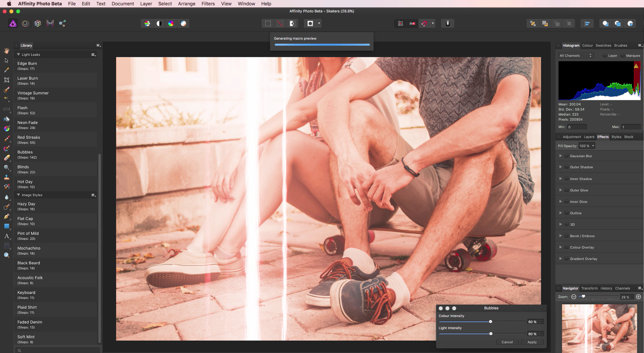Expand the 3D effect settings

click(560, 224)
